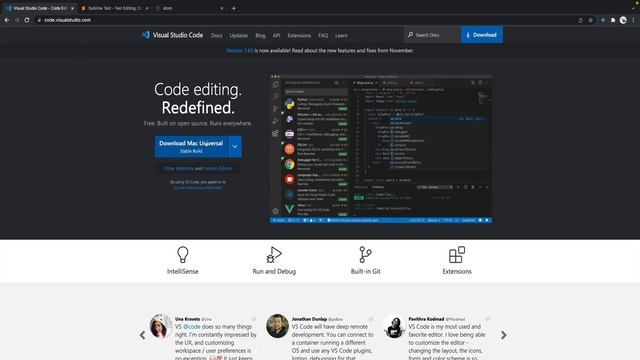Viewport: 640px width, 360px height.
Task: Click the browser profile avatar icon
Action: click(623, 20)
